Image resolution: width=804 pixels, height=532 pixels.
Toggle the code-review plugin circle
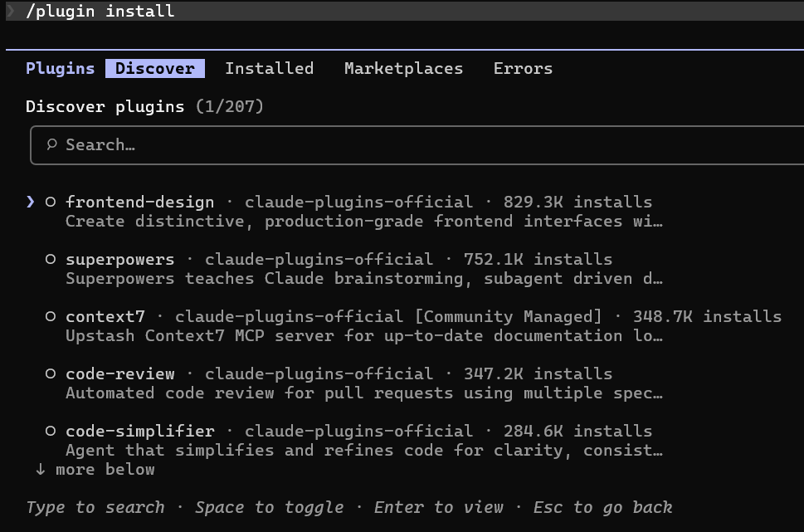point(51,373)
